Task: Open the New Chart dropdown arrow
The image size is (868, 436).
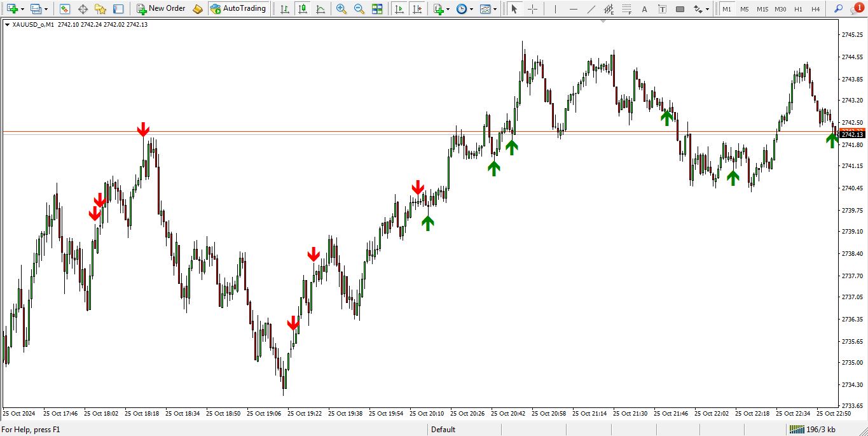Action: 23,9
